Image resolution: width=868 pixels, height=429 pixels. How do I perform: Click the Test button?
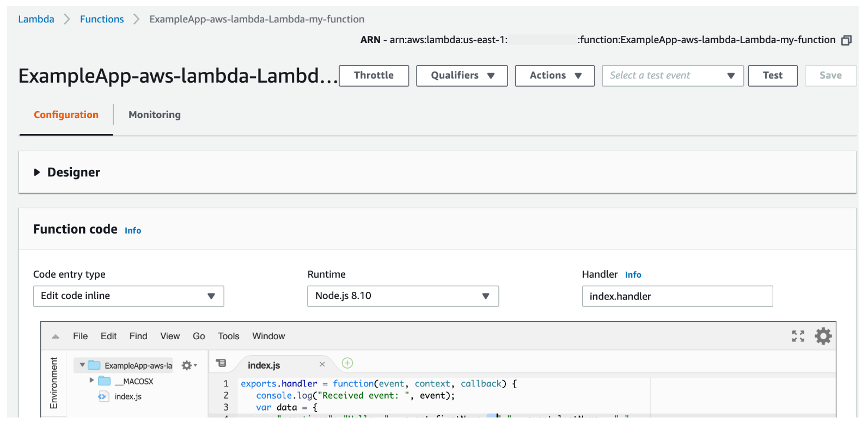772,76
